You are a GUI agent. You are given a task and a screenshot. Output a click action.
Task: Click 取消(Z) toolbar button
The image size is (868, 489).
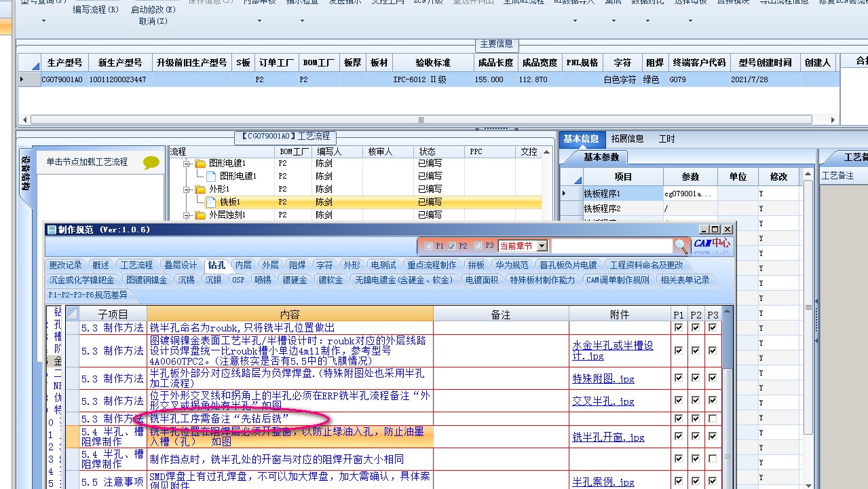[x=153, y=21]
